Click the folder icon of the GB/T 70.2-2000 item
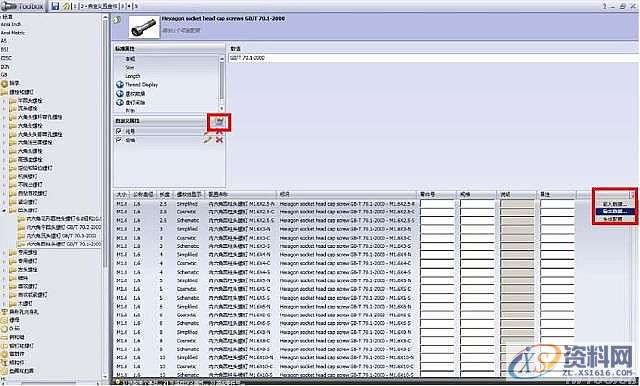640x386 pixels. (21, 227)
